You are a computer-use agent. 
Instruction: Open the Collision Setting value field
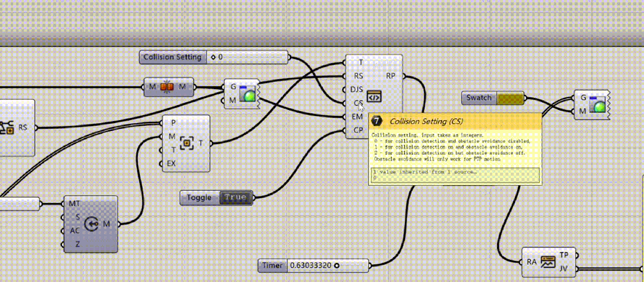[246, 57]
